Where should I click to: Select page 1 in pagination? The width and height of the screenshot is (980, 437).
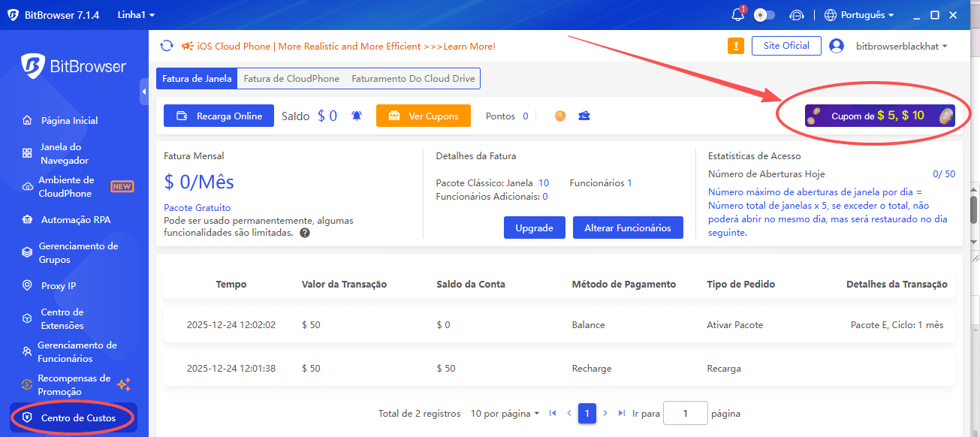pos(587,413)
